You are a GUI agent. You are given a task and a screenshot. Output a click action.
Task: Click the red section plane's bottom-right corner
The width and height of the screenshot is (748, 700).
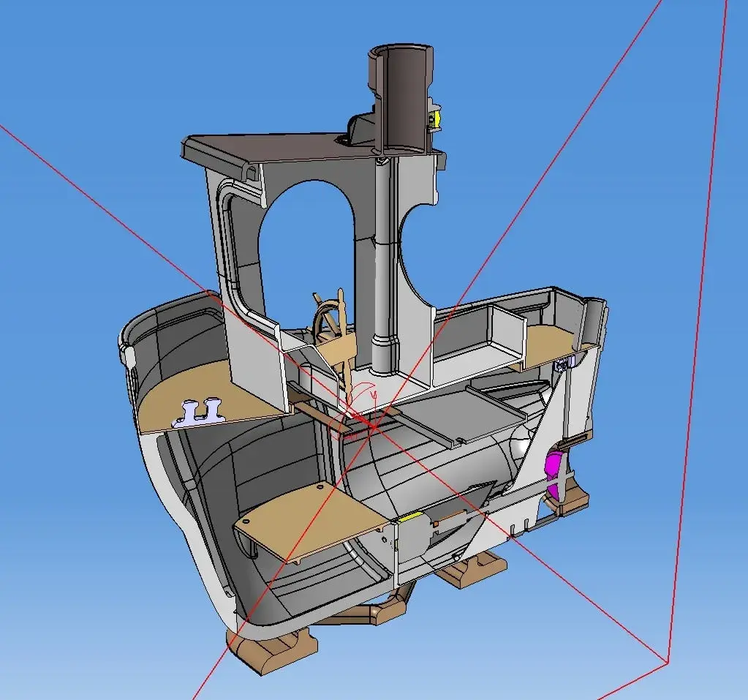pyautogui.click(x=667, y=663)
